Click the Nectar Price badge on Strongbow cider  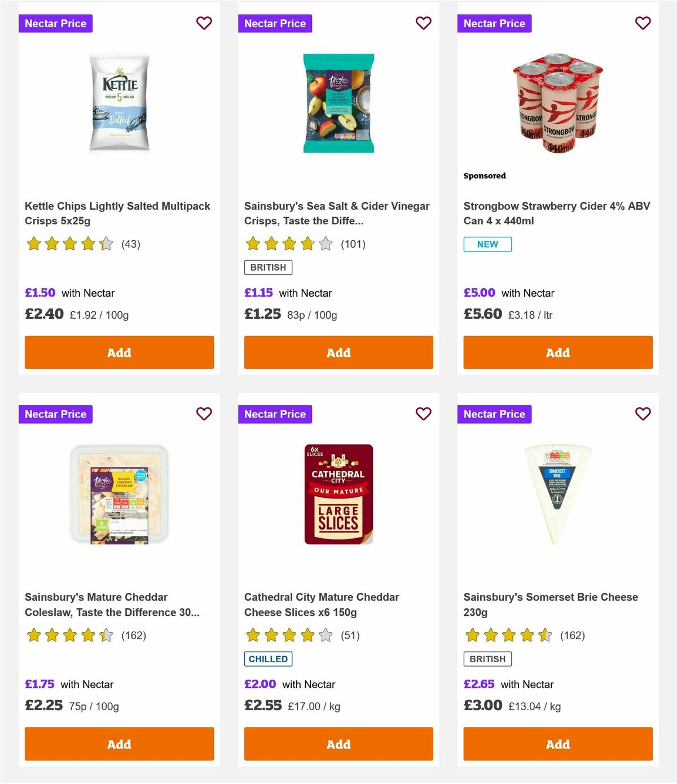(495, 23)
